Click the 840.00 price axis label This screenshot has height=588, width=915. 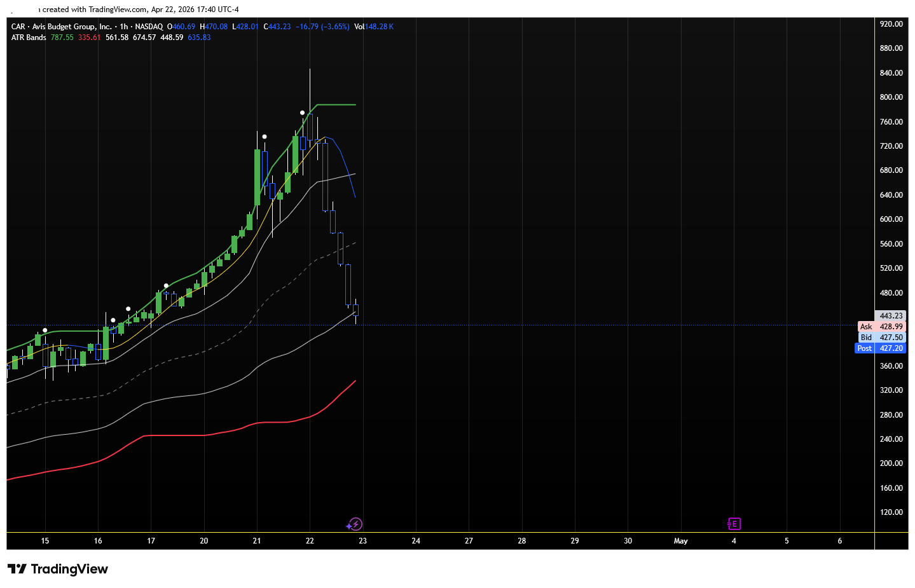coord(891,73)
